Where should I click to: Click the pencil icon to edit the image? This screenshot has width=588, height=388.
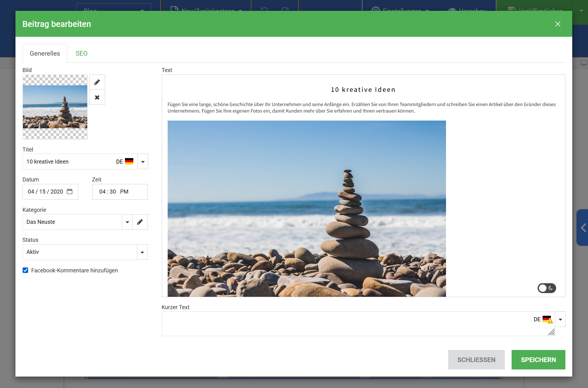click(97, 82)
